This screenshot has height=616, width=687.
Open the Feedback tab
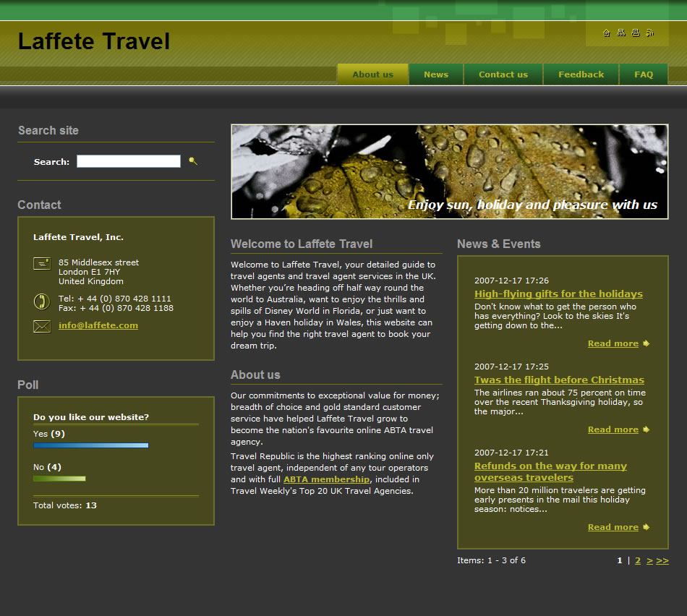tap(581, 74)
